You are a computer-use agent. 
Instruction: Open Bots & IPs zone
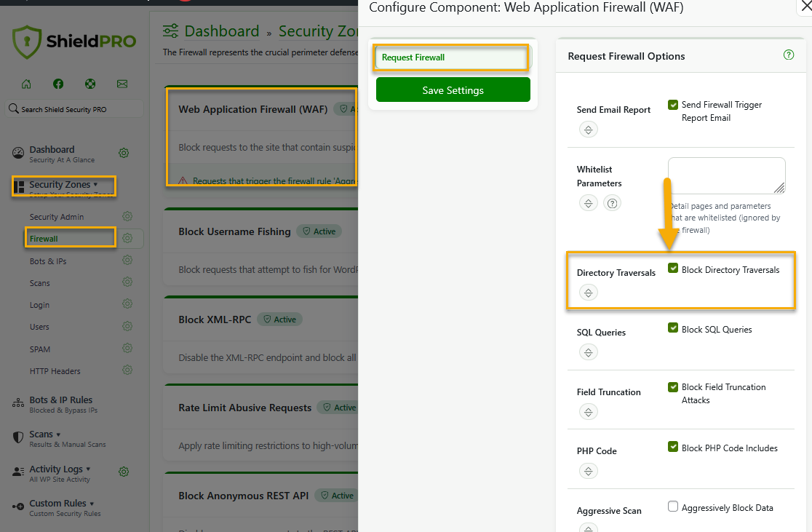coord(48,261)
